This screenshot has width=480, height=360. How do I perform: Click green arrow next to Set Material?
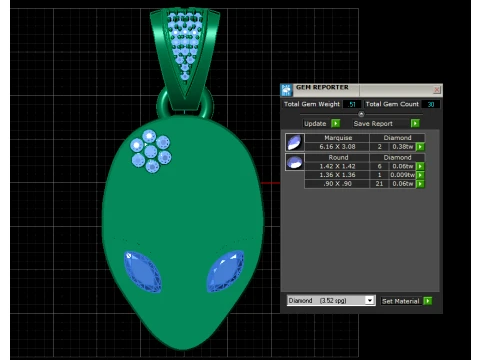(428, 301)
